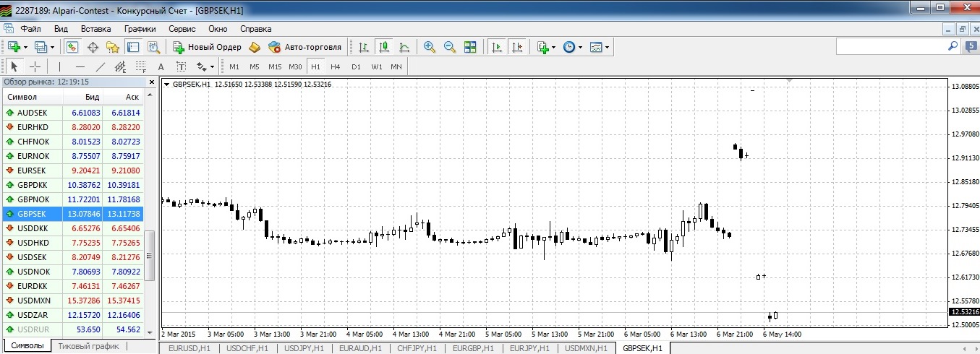Open the New Chart dropdown arrow

[x=26, y=47]
